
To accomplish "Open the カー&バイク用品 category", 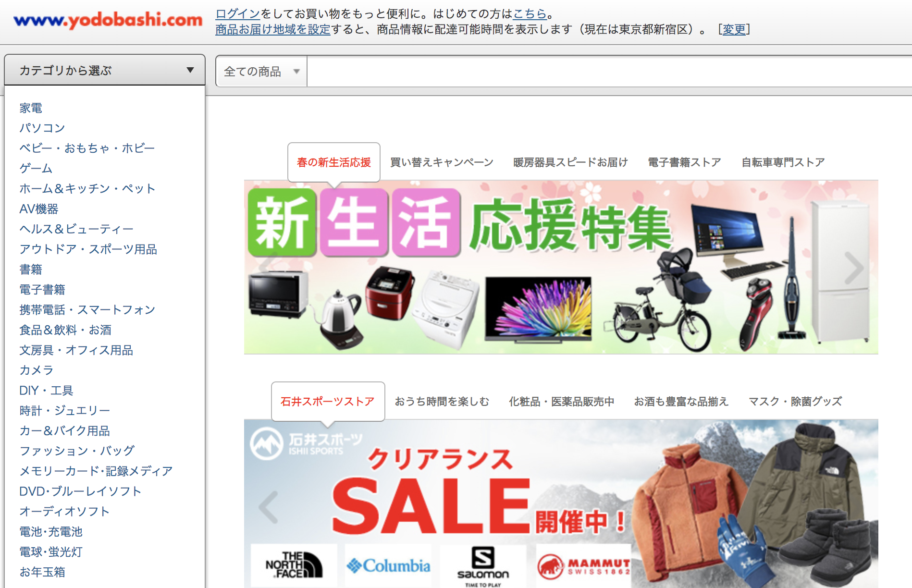I will pos(64,431).
